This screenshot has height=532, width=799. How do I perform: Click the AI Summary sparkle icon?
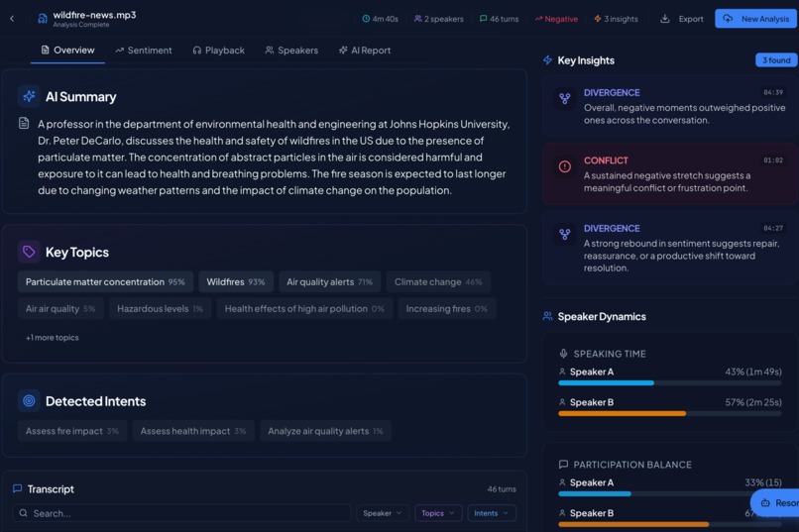coord(29,96)
